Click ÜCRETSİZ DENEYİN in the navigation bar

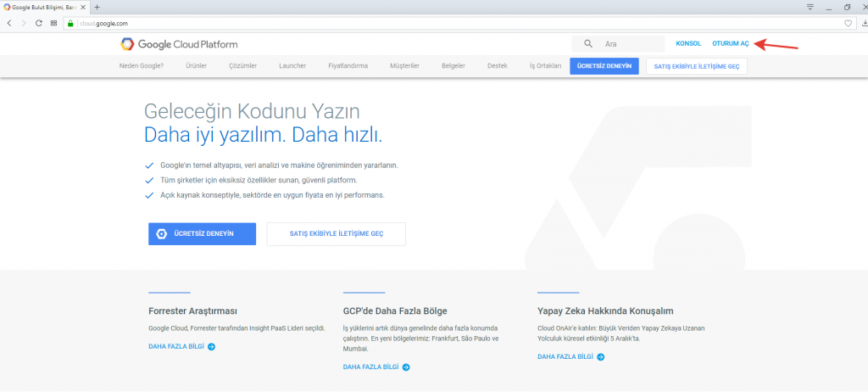pos(604,66)
